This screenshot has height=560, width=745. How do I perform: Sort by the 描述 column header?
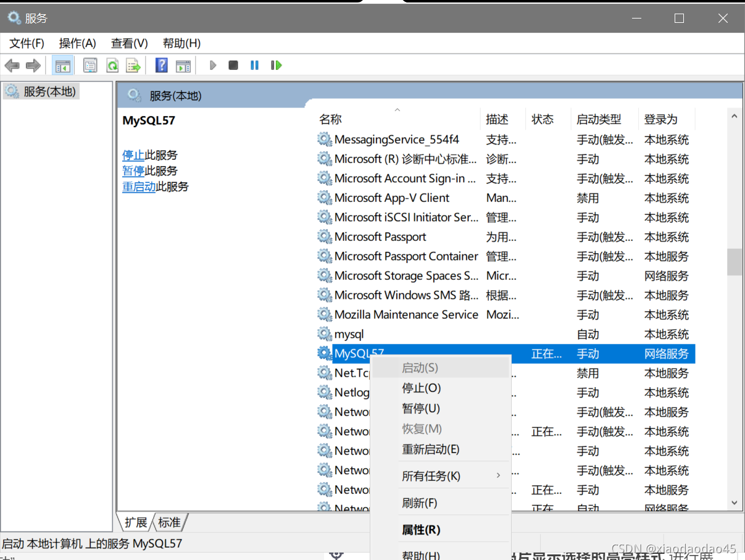point(503,119)
